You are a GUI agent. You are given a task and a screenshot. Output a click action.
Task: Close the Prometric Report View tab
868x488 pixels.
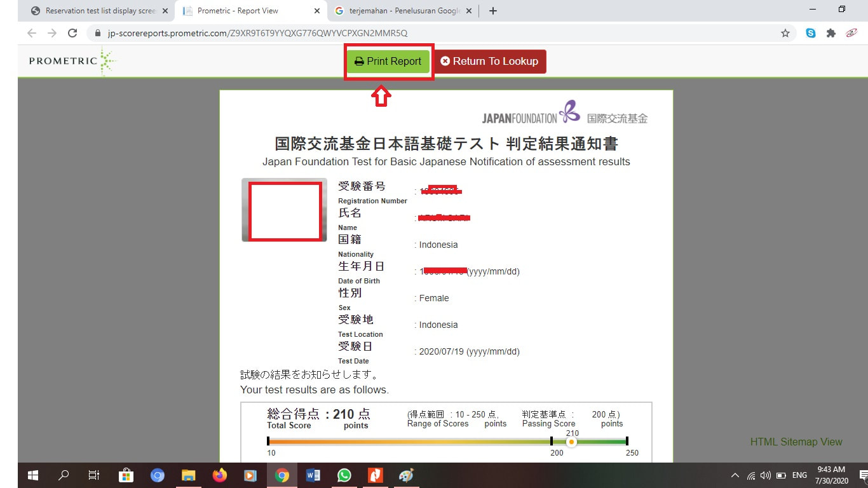tap(317, 11)
